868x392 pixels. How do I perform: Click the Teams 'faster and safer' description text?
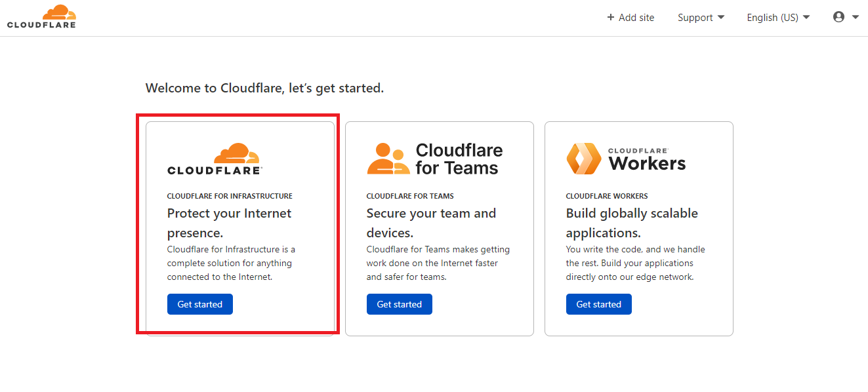438,263
